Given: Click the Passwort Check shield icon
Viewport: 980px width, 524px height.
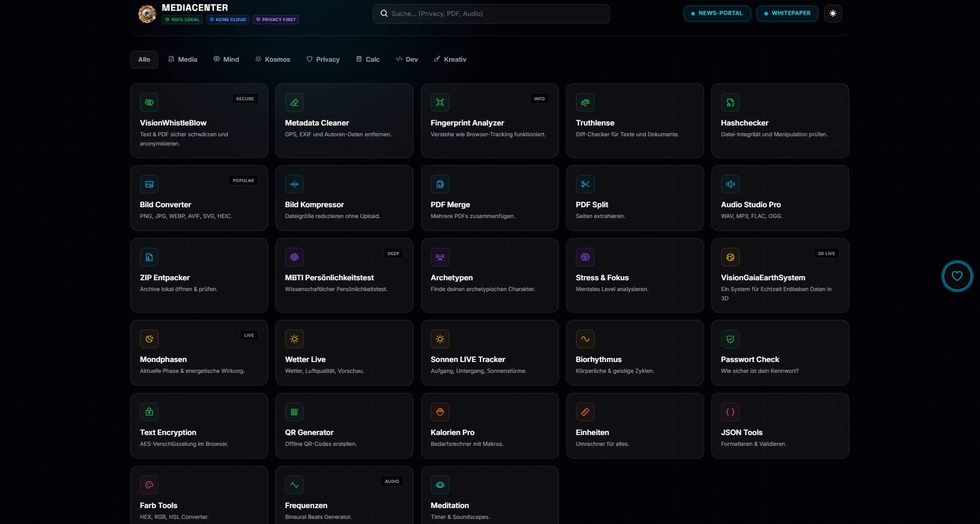Looking at the screenshot, I should click(x=730, y=339).
